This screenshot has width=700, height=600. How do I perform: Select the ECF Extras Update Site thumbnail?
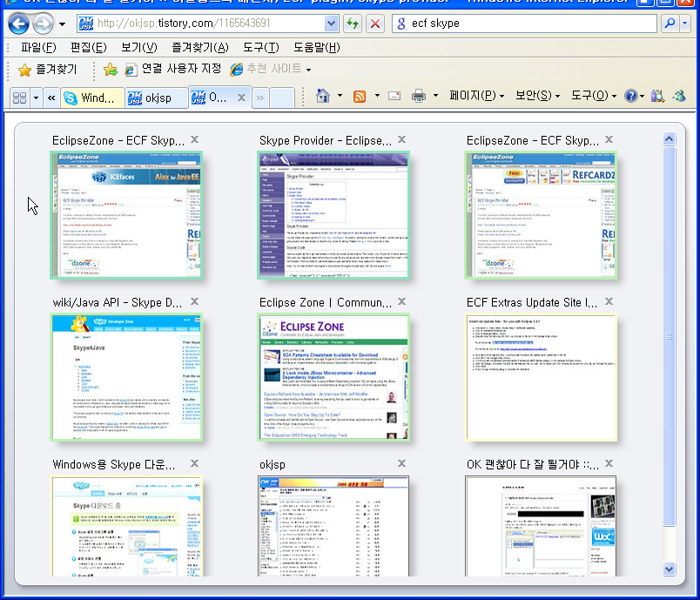click(x=541, y=377)
